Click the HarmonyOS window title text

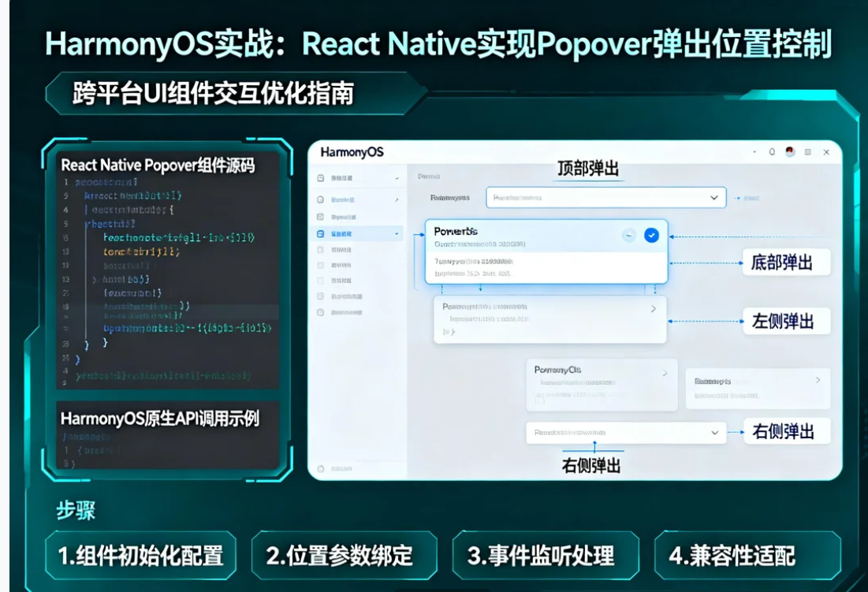tap(352, 152)
